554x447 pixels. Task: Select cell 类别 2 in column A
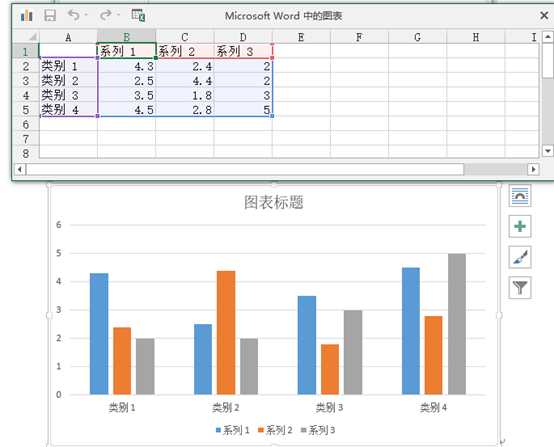[68, 81]
